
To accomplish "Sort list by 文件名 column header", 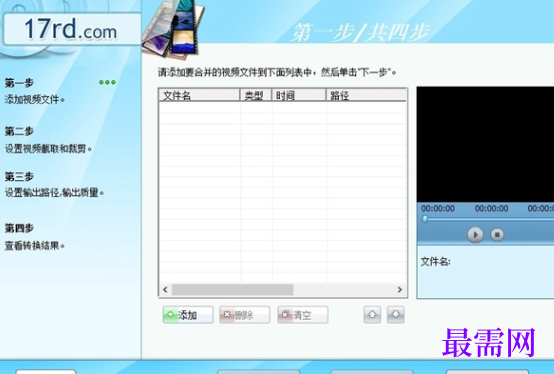I will click(x=199, y=95).
